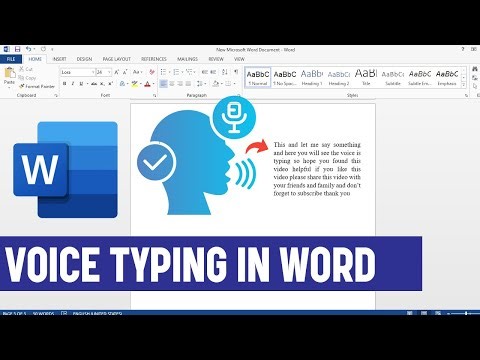Open Word Help question mark
480x360 pixels.
point(463,49)
